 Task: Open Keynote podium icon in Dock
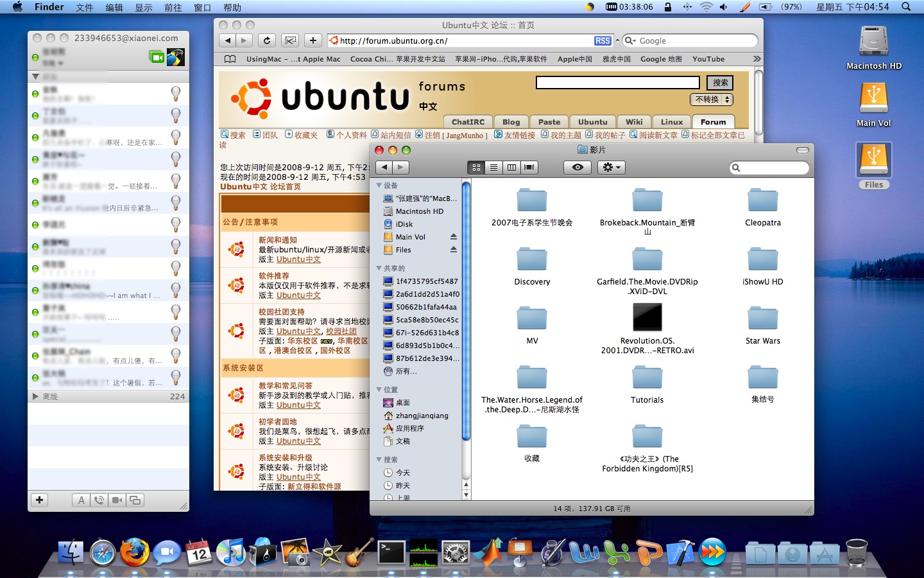520,552
